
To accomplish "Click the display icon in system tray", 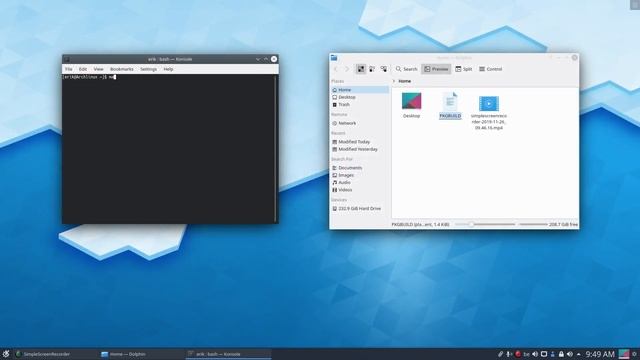I will [x=544, y=354].
